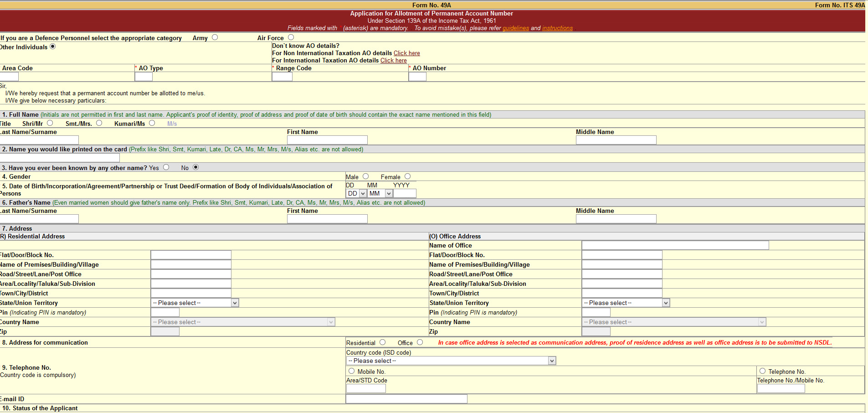Image resolution: width=868 pixels, height=413 pixels.
Task: Open the instructions link
Action: click(557, 28)
